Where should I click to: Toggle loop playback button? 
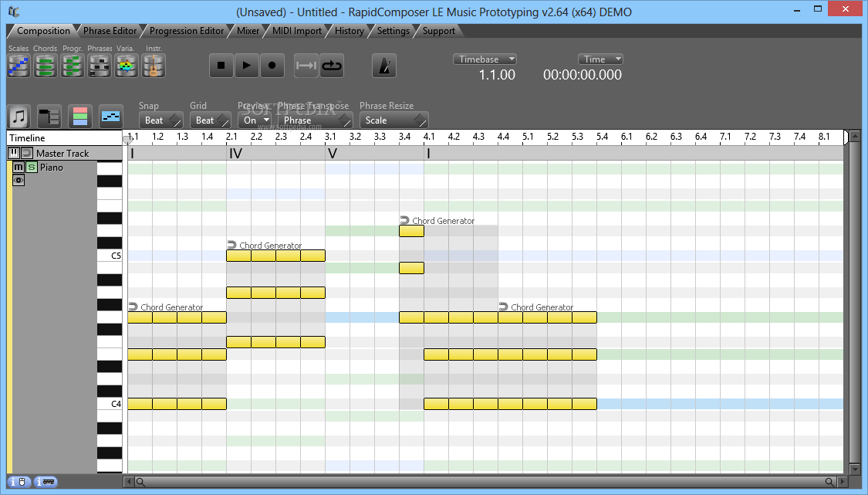point(332,66)
